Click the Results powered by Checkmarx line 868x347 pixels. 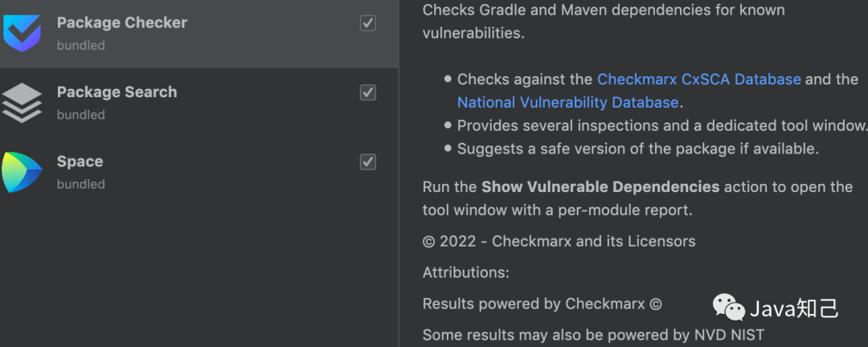click(542, 304)
